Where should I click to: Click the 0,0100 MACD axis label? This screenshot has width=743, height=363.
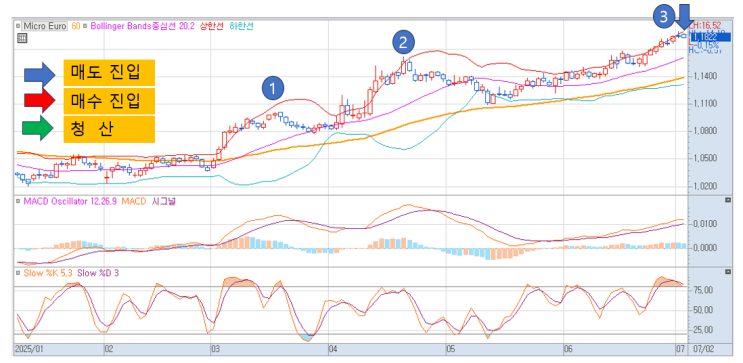coord(704,223)
